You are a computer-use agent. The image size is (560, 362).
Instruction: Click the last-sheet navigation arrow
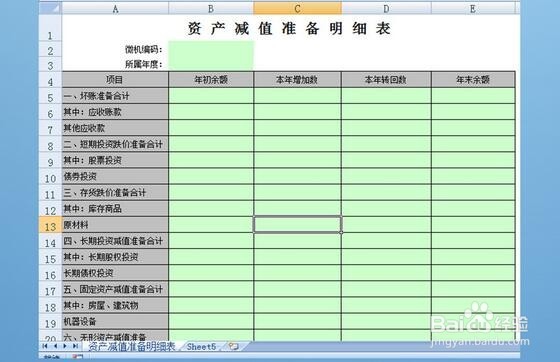pos(75,346)
